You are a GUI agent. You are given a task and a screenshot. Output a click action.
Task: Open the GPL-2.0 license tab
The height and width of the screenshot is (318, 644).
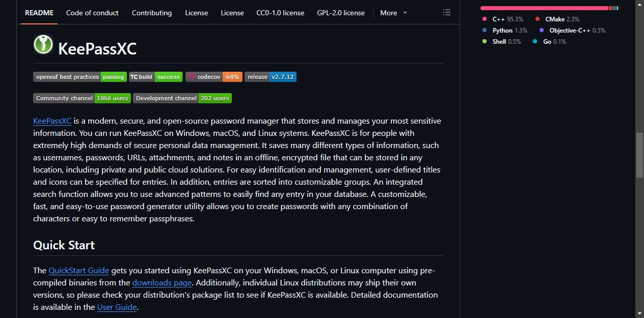click(341, 13)
